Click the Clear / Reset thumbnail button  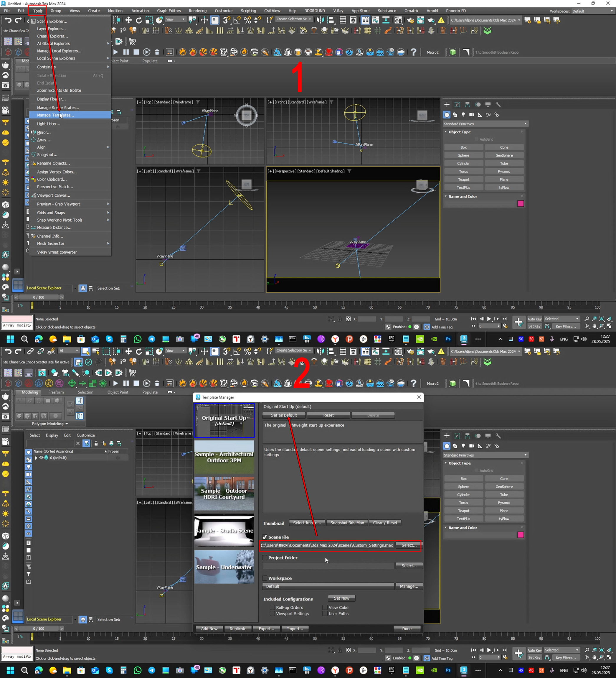click(x=385, y=523)
